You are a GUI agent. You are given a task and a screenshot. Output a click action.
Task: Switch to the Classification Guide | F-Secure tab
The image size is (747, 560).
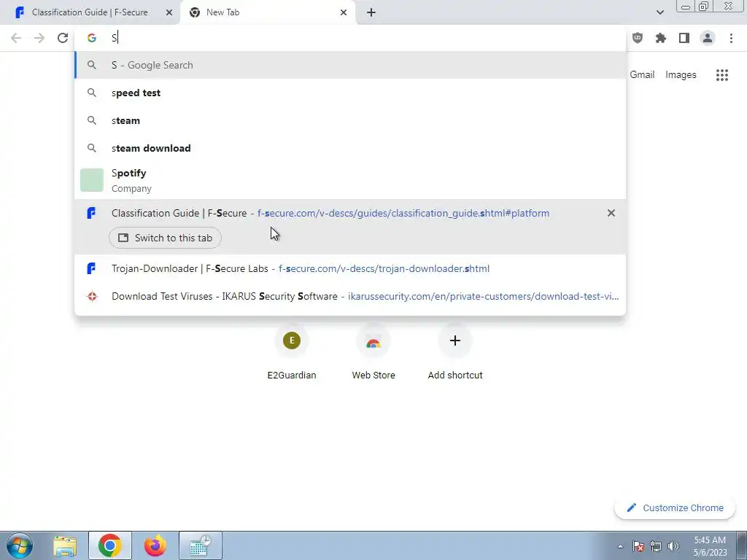point(90,12)
